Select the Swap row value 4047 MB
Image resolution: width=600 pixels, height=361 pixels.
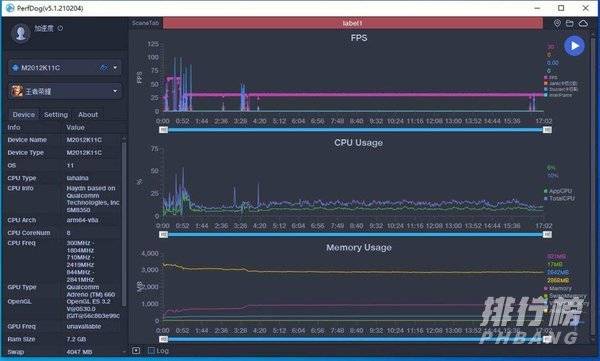click(x=79, y=352)
